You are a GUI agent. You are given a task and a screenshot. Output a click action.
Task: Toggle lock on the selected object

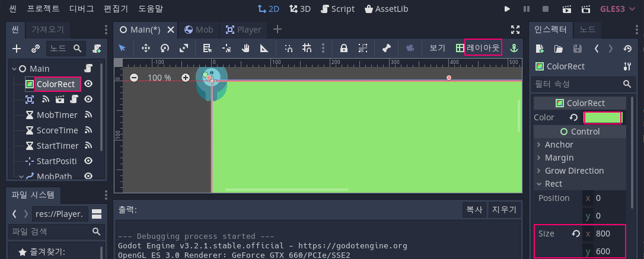pos(344,48)
